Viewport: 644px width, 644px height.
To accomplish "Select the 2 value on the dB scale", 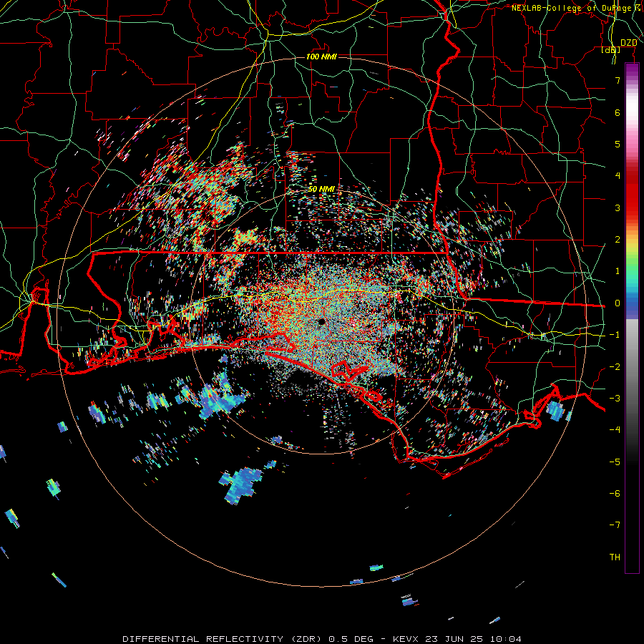I will tap(618, 240).
